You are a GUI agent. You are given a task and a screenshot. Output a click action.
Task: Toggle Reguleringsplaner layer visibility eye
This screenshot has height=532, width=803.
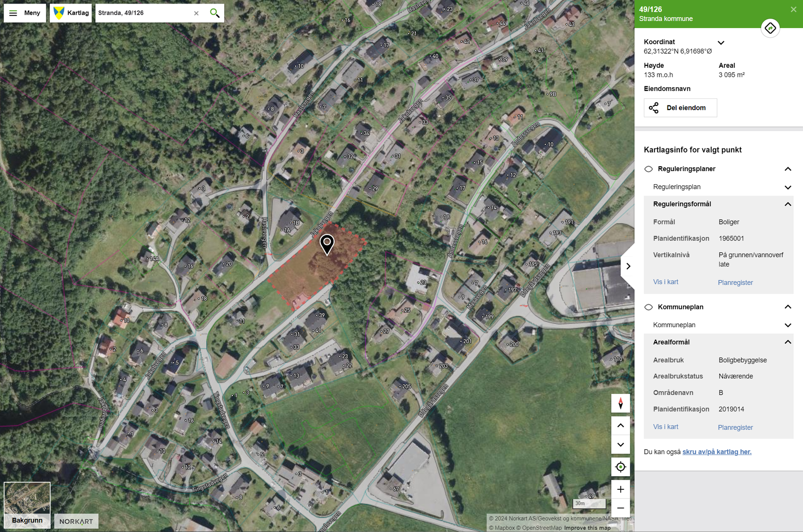[x=648, y=169]
